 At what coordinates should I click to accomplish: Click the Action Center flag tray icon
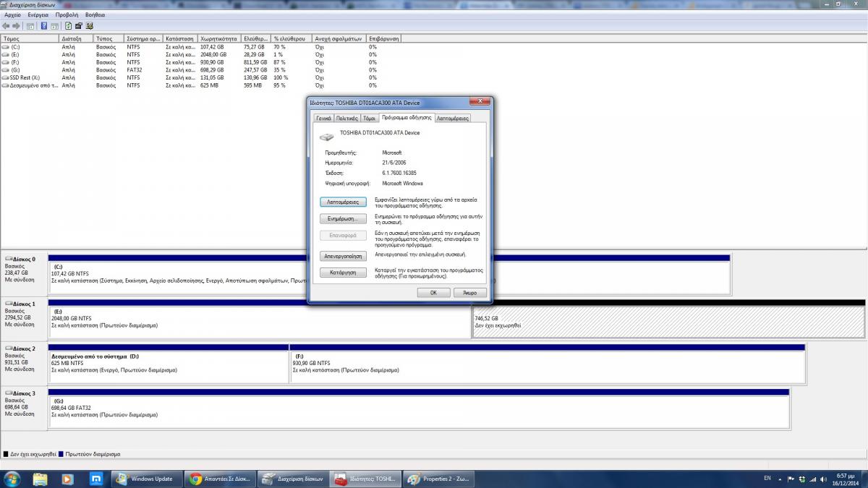(x=792, y=479)
